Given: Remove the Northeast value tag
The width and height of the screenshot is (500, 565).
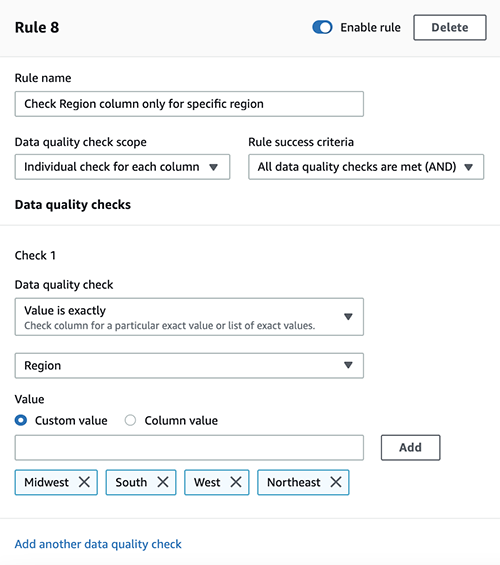Looking at the screenshot, I should tap(336, 482).
